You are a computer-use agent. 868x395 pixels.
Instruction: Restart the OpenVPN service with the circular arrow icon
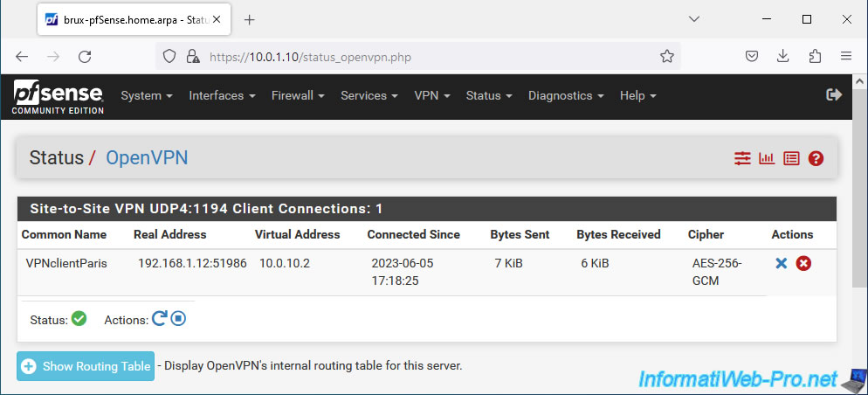pyautogui.click(x=159, y=319)
